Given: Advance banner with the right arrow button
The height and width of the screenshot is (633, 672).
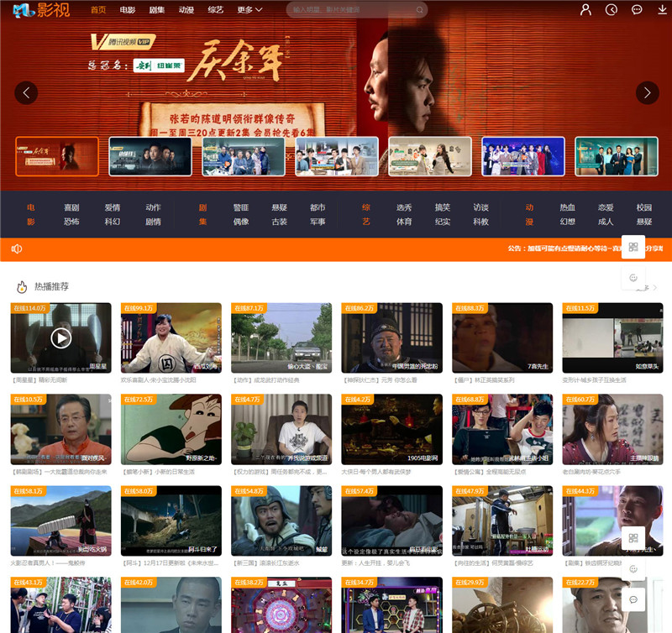Looking at the screenshot, I should click(647, 93).
